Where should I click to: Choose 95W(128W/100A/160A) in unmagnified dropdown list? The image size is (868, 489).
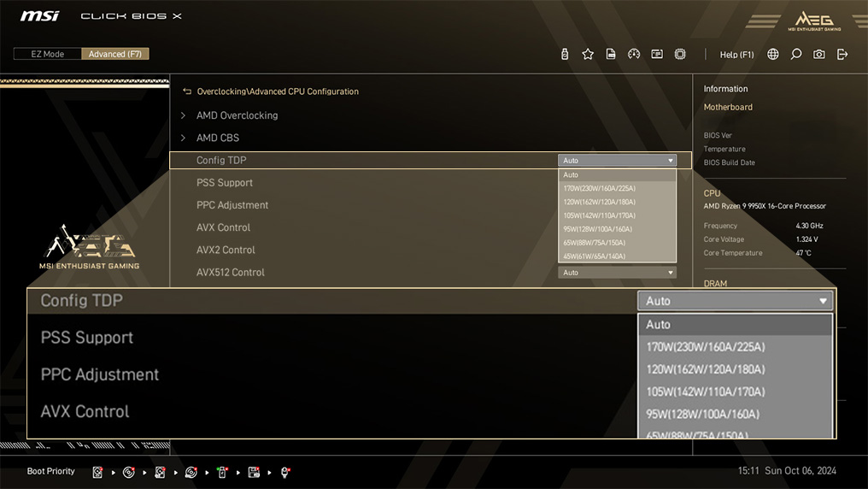tap(617, 229)
